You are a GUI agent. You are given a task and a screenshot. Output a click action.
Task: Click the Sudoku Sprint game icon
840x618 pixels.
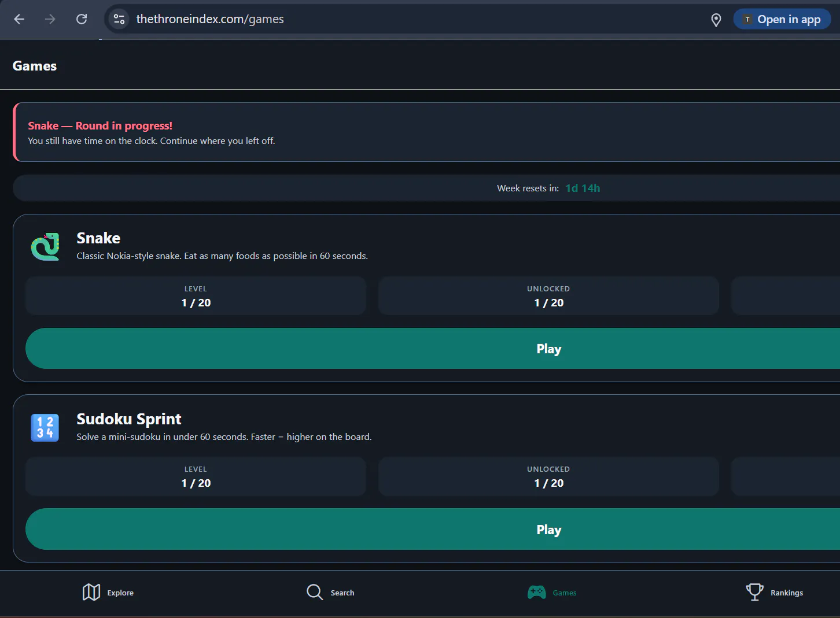point(45,428)
